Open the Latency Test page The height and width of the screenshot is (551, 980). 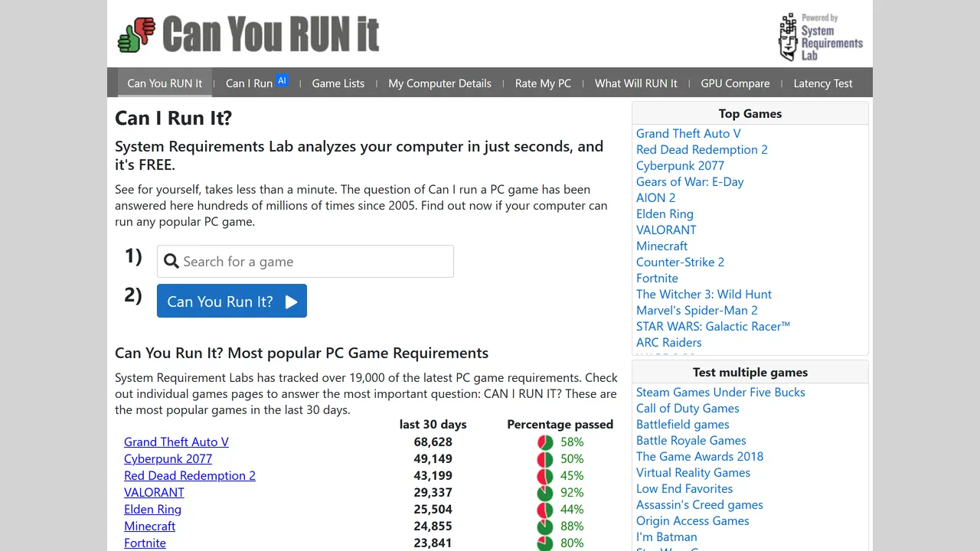click(x=823, y=83)
